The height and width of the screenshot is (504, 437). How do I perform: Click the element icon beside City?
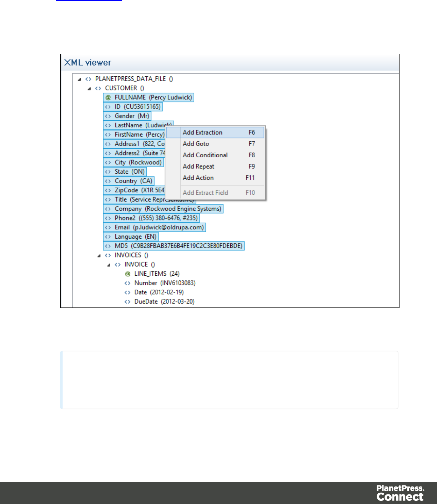pos(108,162)
